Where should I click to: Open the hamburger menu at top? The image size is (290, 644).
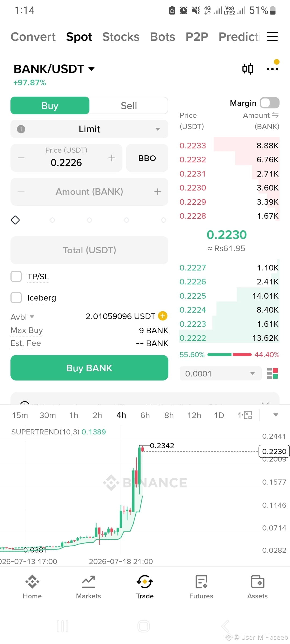pos(272,36)
